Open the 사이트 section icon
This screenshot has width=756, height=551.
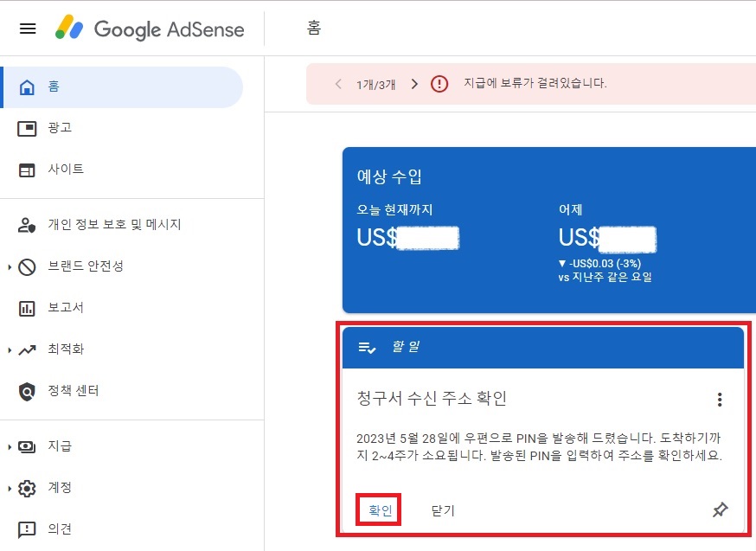click(x=26, y=169)
